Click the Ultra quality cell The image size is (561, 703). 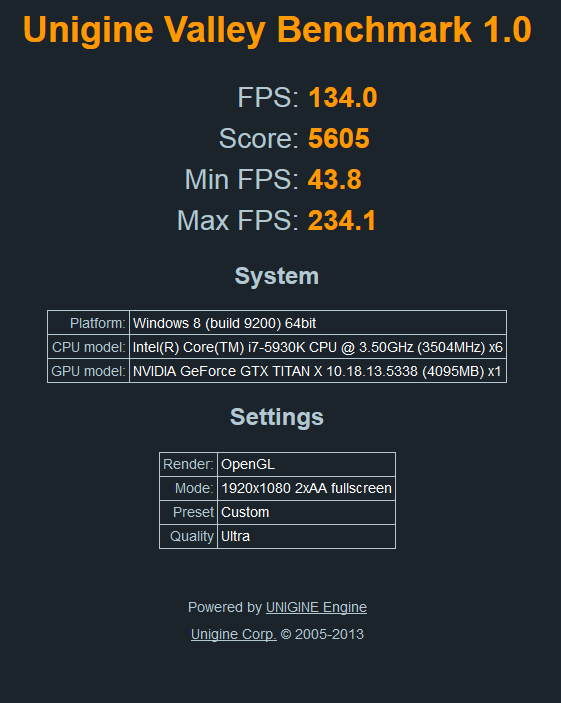point(306,536)
